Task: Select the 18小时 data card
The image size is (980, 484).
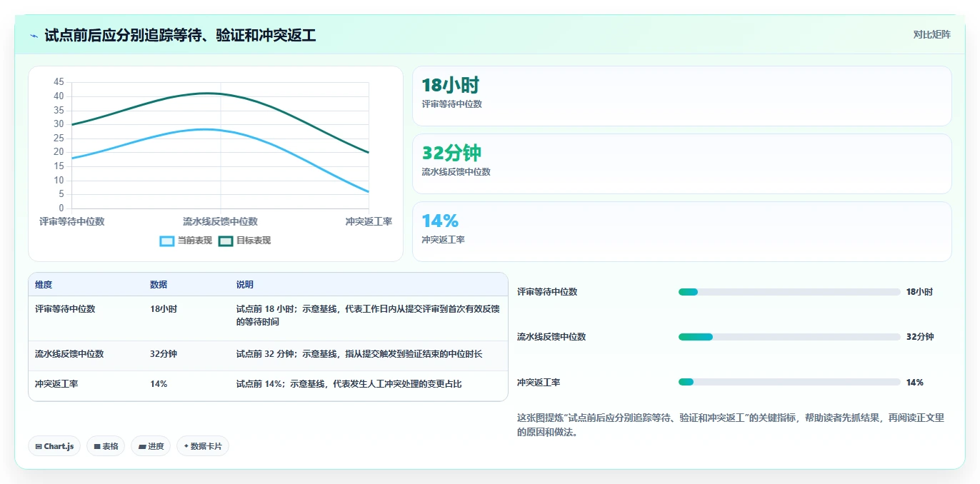Action: coord(682,96)
